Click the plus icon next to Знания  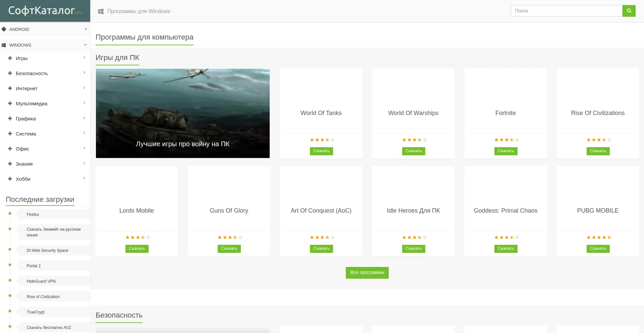[x=10, y=164]
